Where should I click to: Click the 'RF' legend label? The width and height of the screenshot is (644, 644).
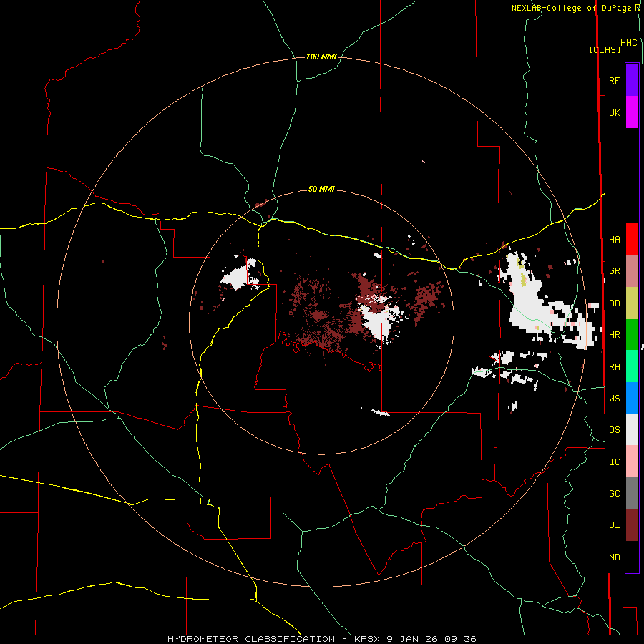[x=614, y=80]
